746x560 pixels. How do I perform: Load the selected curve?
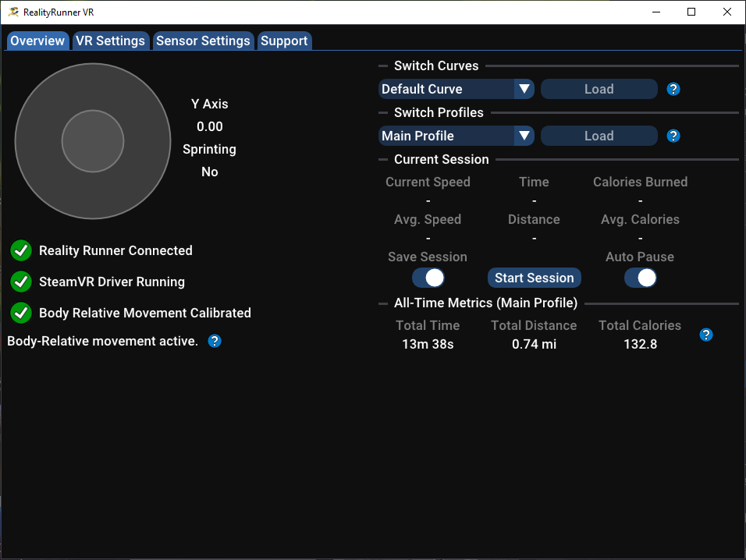(x=599, y=89)
